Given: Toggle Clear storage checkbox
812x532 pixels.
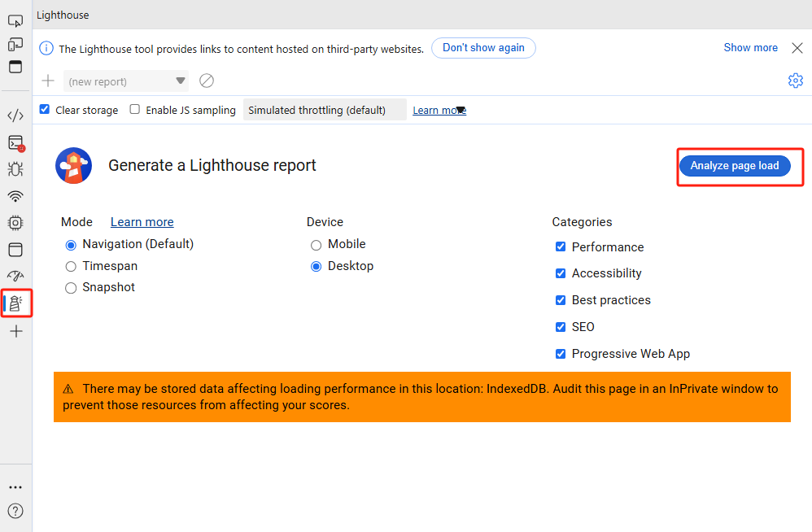Looking at the screenshot, I should click(x=45, y=109).
